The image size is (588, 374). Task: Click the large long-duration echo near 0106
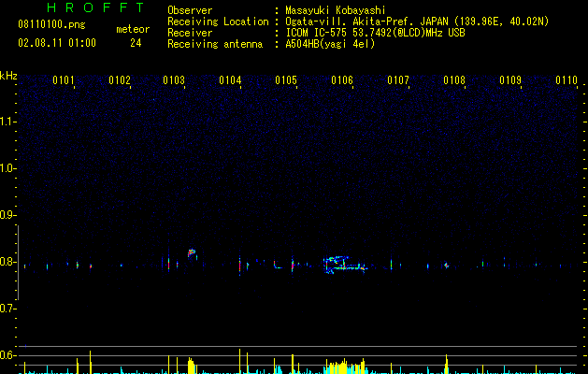tap(345, 265)
